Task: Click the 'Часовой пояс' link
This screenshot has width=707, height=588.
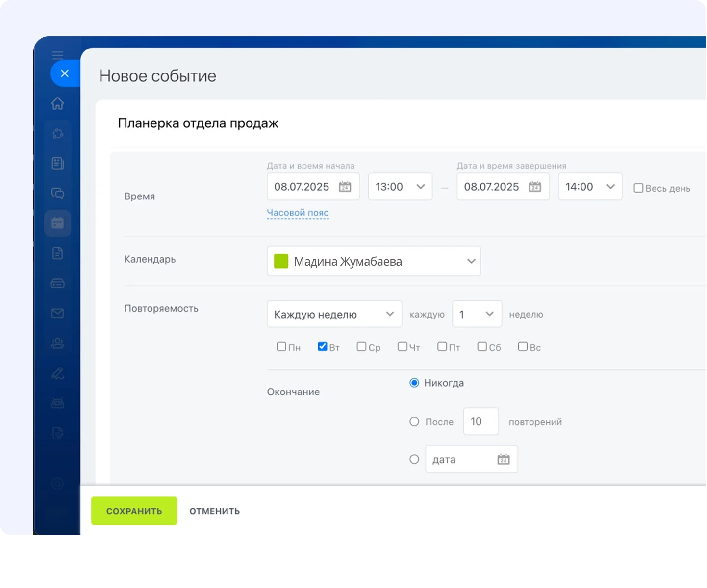Action: point(298,213)
